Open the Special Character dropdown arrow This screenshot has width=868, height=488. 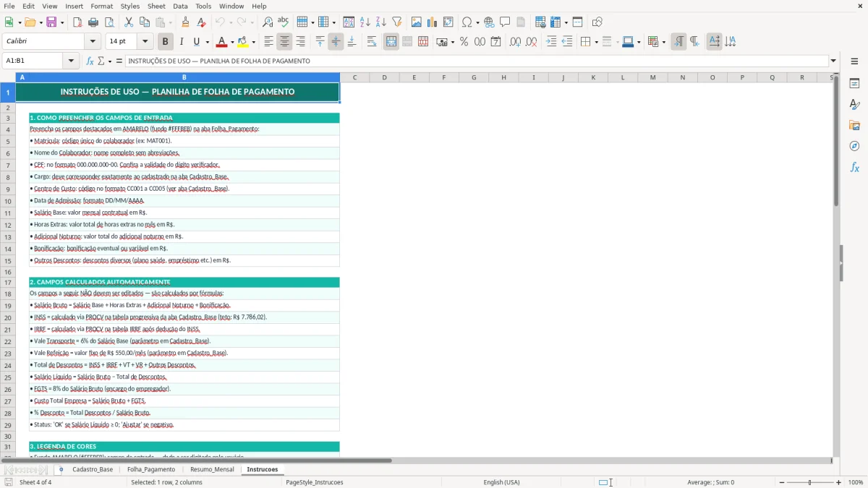click(477, 22)
